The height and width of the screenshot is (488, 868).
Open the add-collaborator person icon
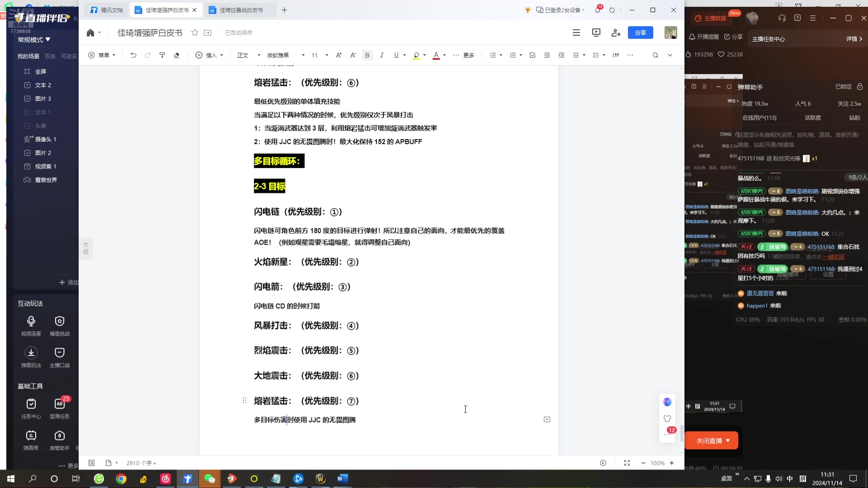[616, 33]
